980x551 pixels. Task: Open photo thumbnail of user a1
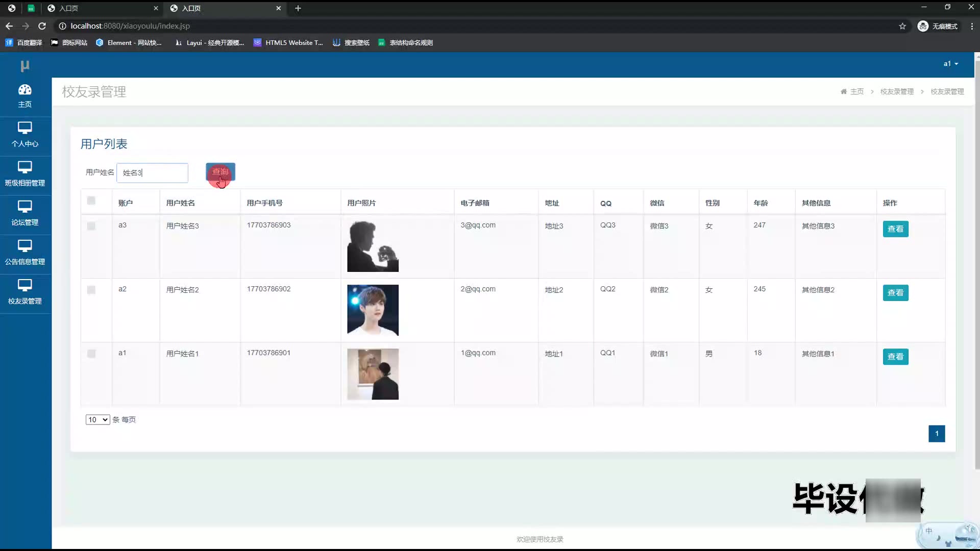(x=373, y=374)
